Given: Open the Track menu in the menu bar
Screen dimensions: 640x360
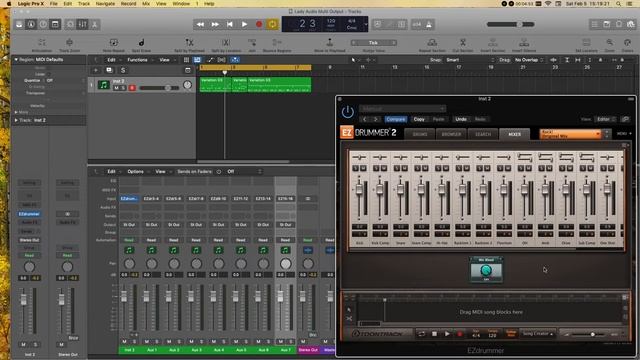Looking at the screenshot, I should [x=84, y=4].
